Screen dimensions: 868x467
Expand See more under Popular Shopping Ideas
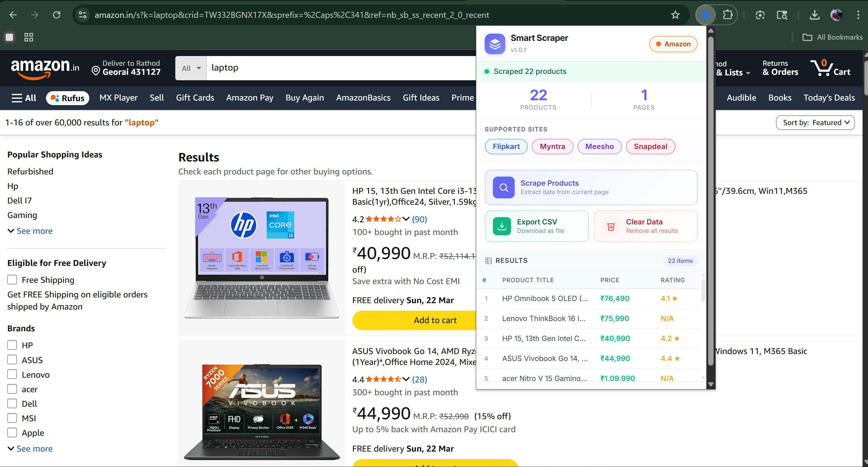coord(30,231)
